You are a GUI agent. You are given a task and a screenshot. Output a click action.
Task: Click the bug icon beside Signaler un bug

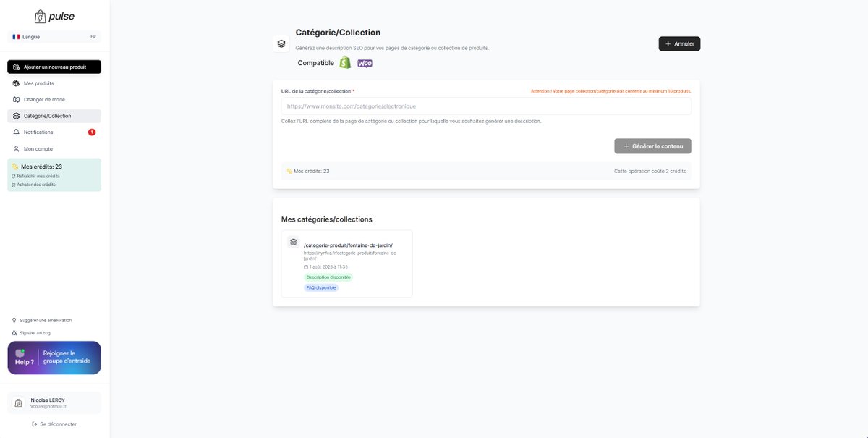coord(14,333)
